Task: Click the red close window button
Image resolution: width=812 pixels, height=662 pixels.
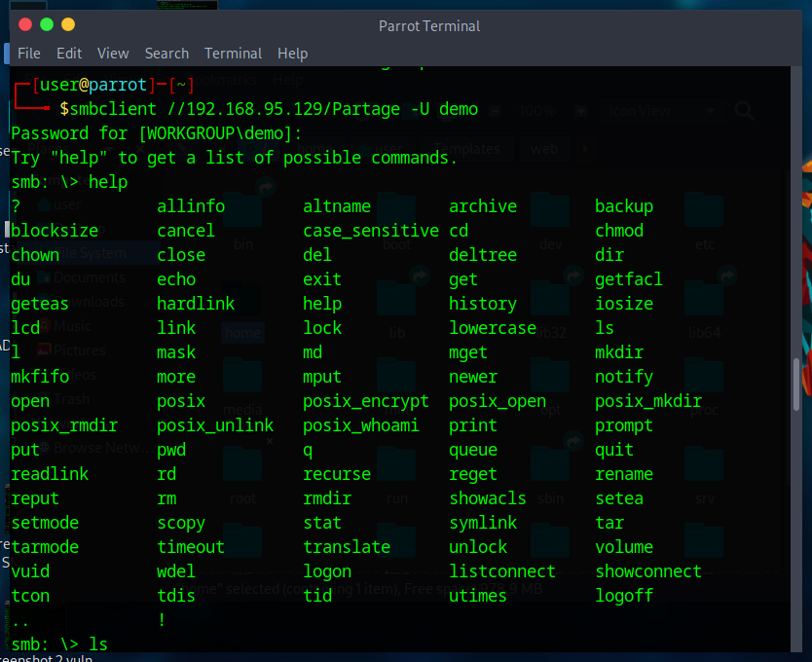Action: (x=25, y=24)
